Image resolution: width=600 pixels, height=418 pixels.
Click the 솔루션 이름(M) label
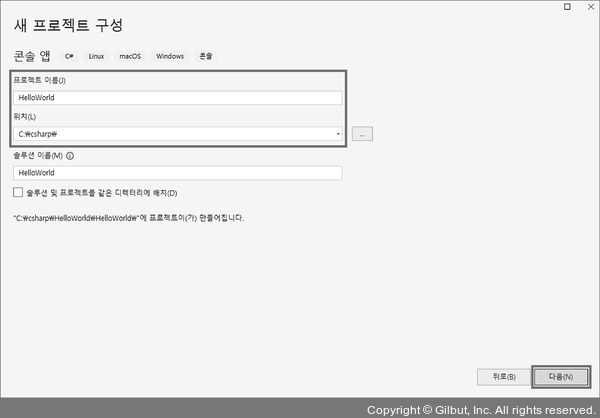(x=38, y=156)
